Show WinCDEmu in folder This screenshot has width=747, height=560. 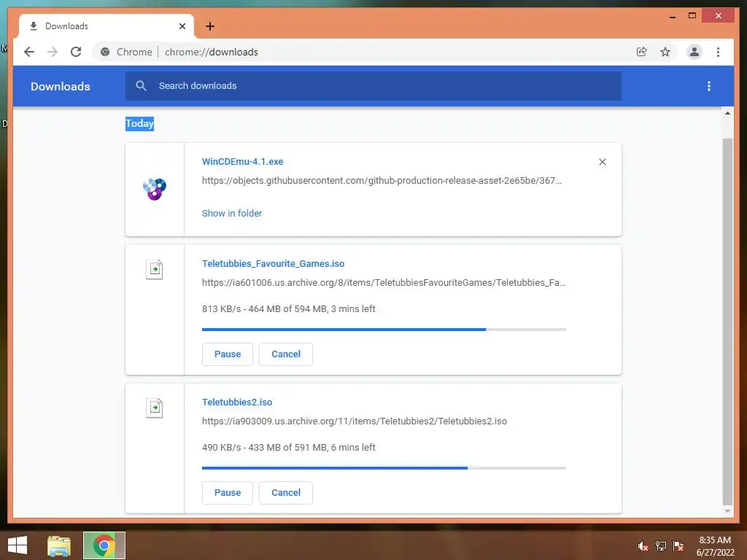[232, 214]
